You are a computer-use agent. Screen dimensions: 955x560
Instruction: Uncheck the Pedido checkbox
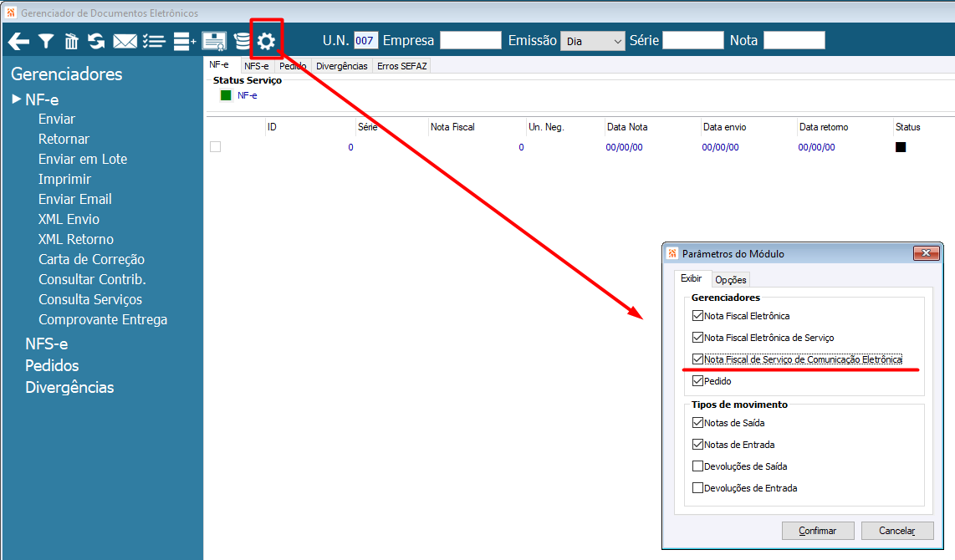click(x=698, y=380)
